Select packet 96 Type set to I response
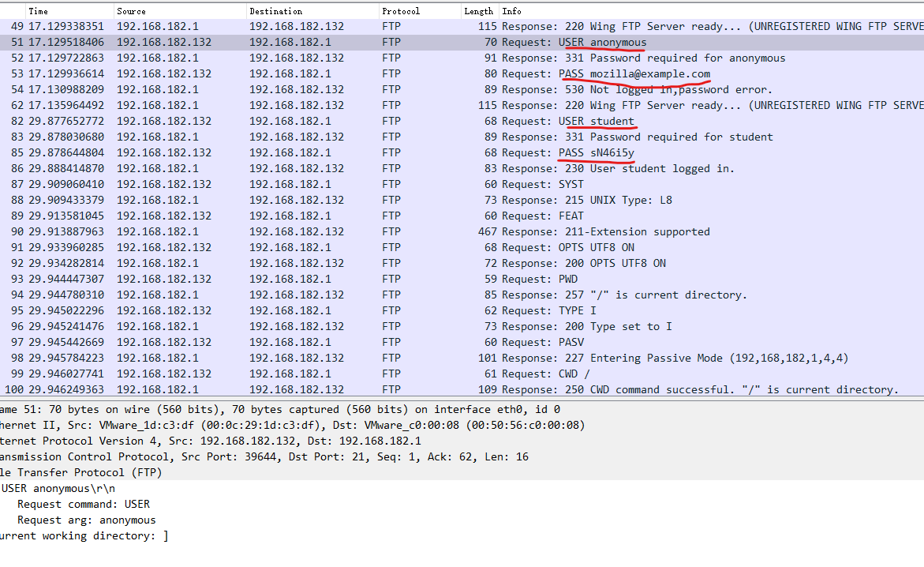Viewport: 924px width, 567px height. (x=462, y=326)
